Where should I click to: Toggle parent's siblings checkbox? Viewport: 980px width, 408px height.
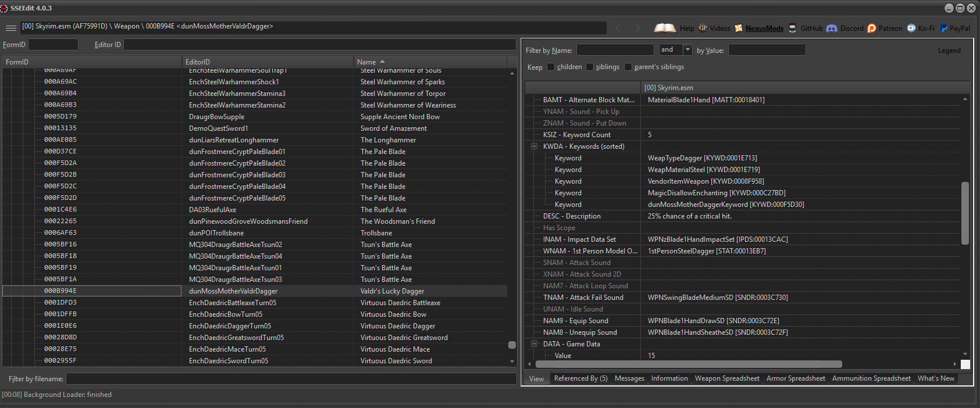click(x=628, y=67)
